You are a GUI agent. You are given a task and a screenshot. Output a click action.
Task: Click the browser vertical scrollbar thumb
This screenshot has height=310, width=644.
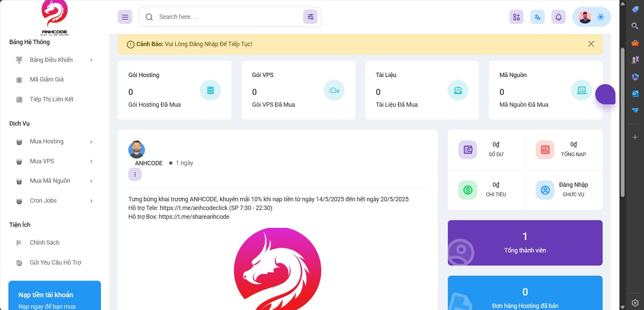point(622,122)
